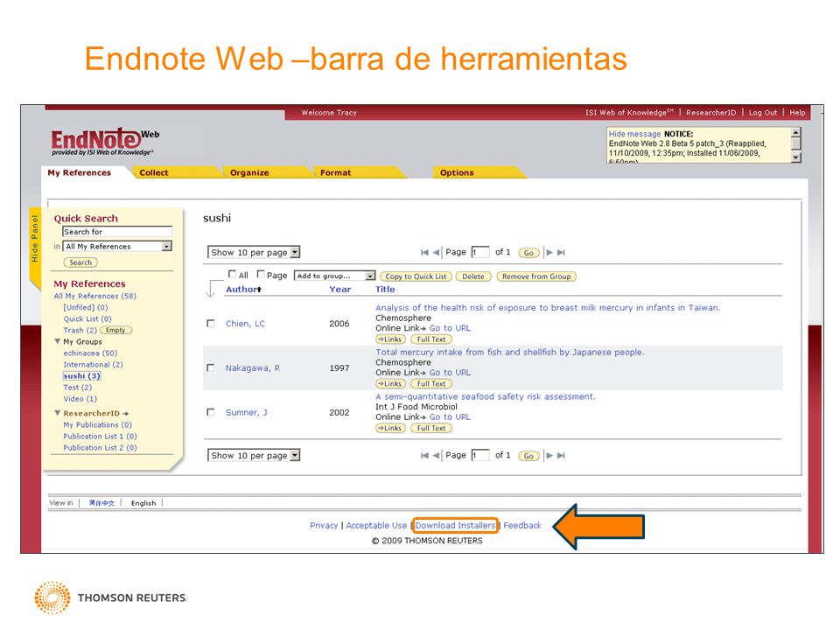The width and height of the screenshot is (840, 630).
Task: Go to next page in top pager
Action: [549, 252]
